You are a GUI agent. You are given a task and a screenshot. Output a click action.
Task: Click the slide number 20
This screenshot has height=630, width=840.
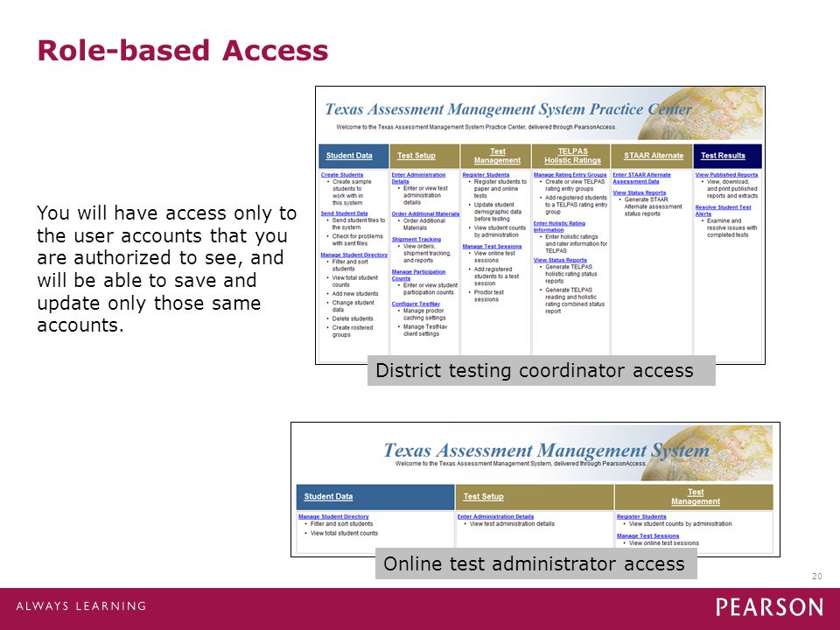coord(817,576)
